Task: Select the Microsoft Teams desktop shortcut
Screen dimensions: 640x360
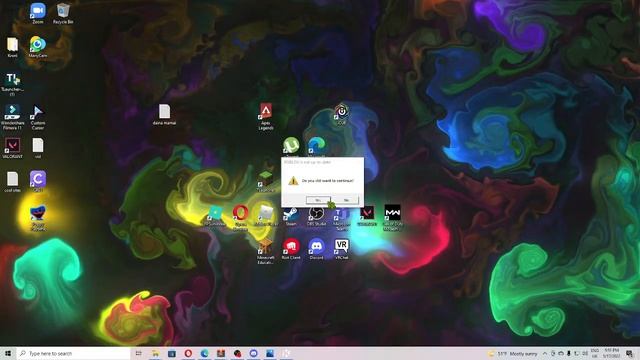Action: (x=341, y=218)
